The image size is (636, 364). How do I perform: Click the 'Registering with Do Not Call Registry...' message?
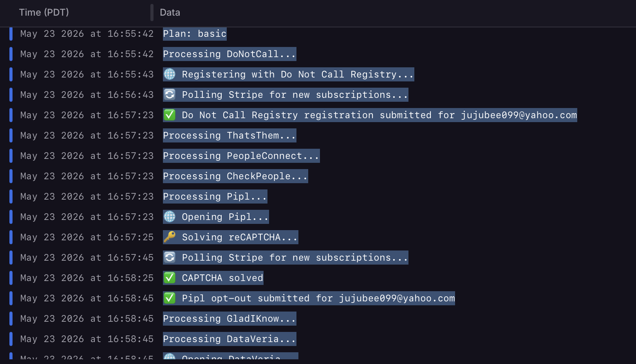298,74
